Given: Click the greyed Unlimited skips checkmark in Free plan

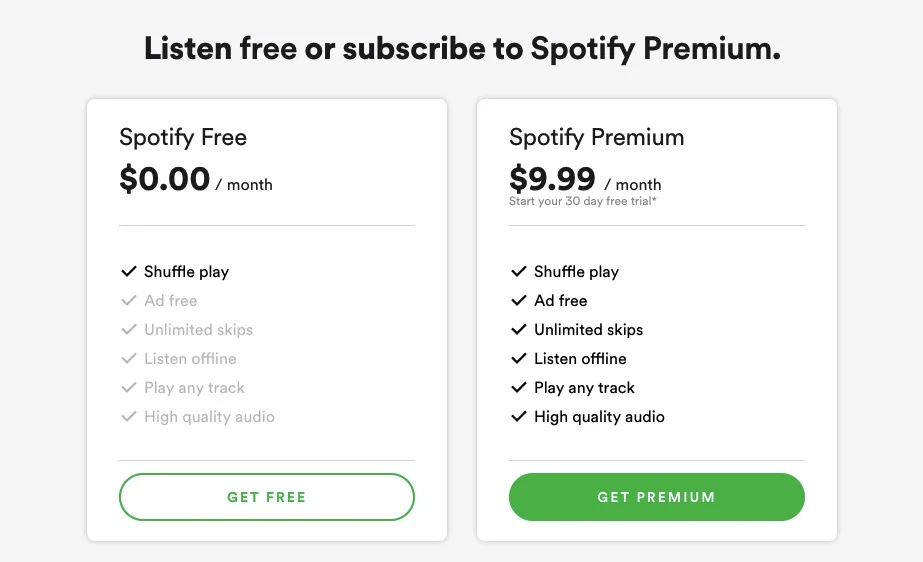Looking at the screenshot, I should click(128, 329).
